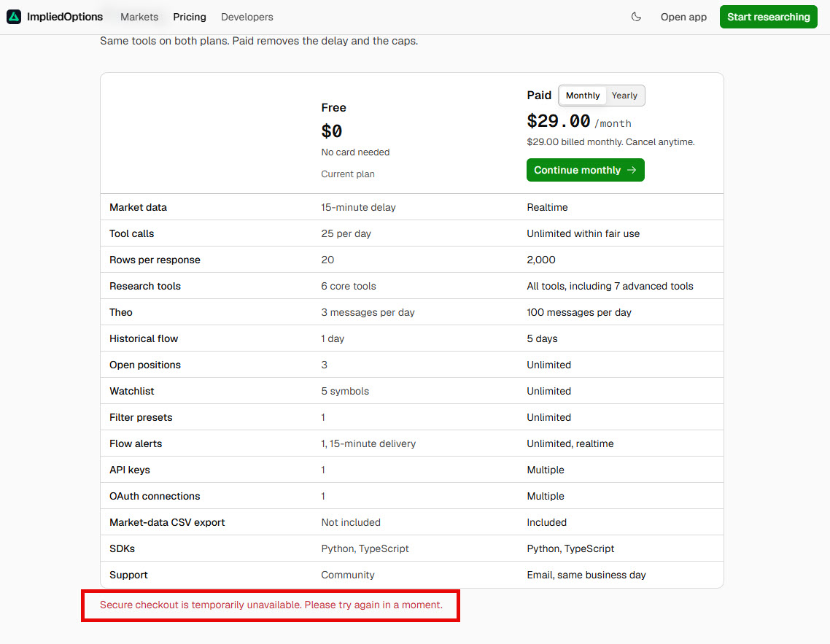Click the Filter presets row label

[x=141, y=417]
